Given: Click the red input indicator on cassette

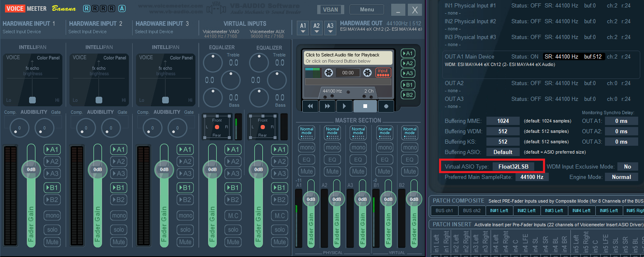Looking at the screenshot, I should click(383, 73).
